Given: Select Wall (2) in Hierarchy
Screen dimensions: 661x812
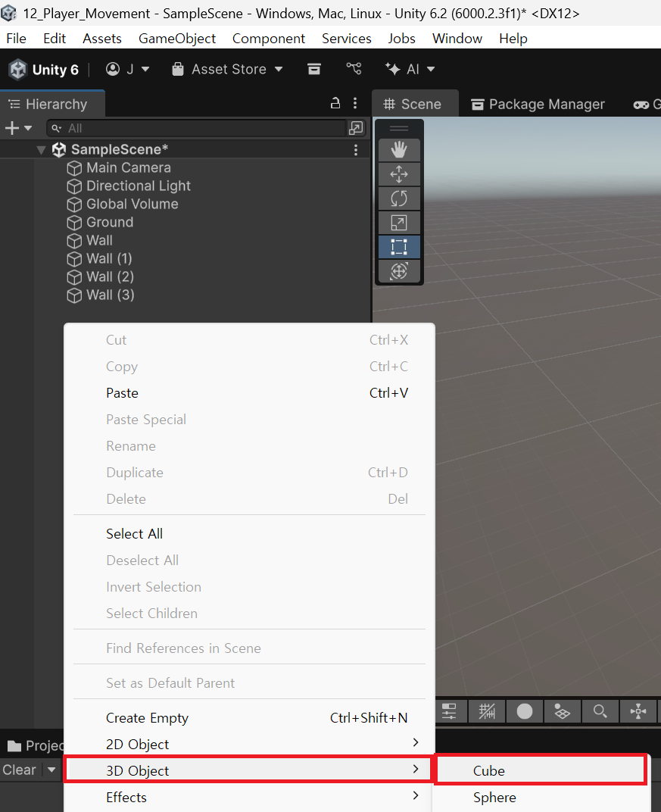Looking at the screenshot, I should point(110,276).
